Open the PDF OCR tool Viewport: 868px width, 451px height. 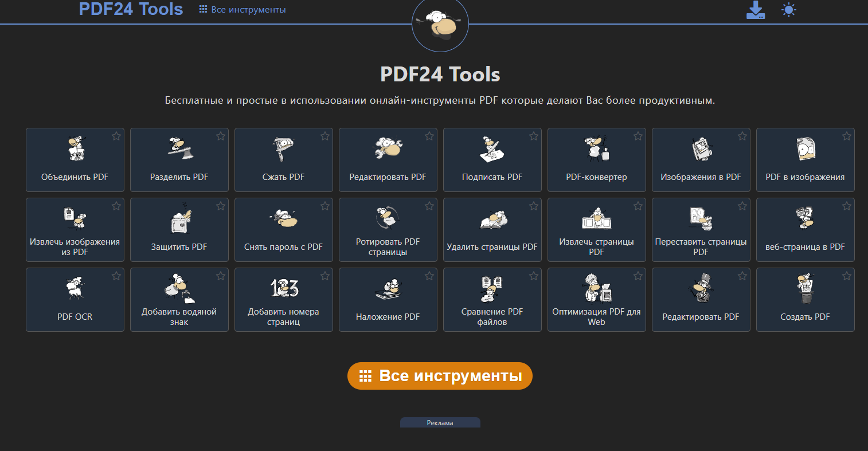75,300
